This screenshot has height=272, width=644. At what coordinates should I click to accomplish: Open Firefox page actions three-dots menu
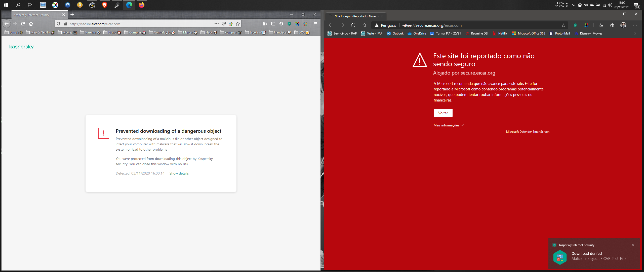(x=216, y=24)
